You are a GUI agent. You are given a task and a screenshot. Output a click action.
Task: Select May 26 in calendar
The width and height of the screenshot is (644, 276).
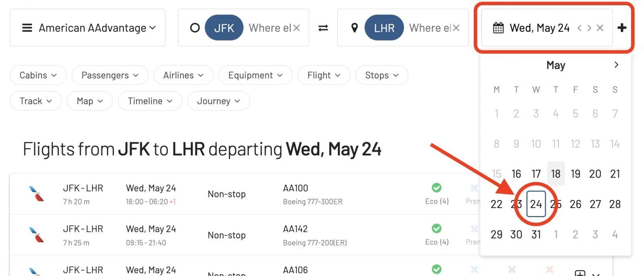[x=576, y=204]
